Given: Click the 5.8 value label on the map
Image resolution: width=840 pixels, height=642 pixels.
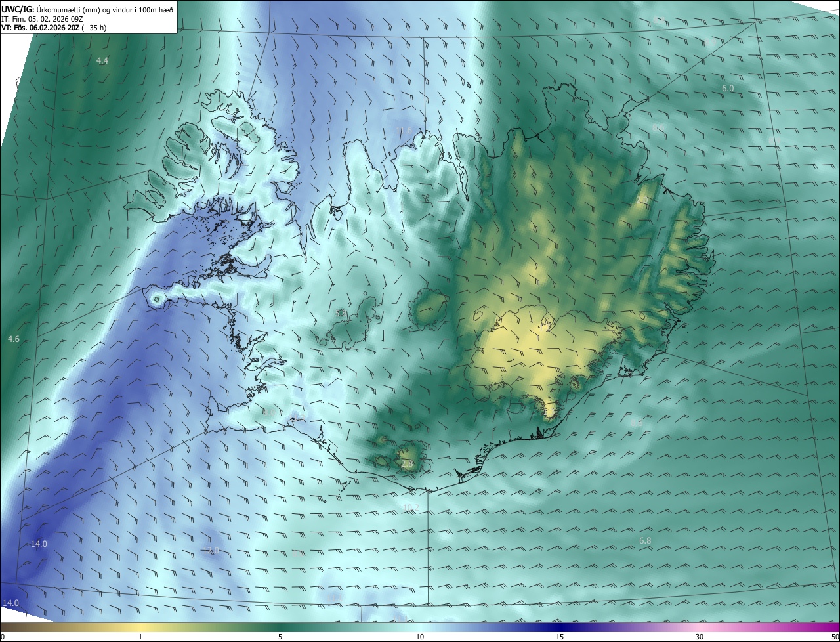Looking at the screenshot, I should pos(341,314).
